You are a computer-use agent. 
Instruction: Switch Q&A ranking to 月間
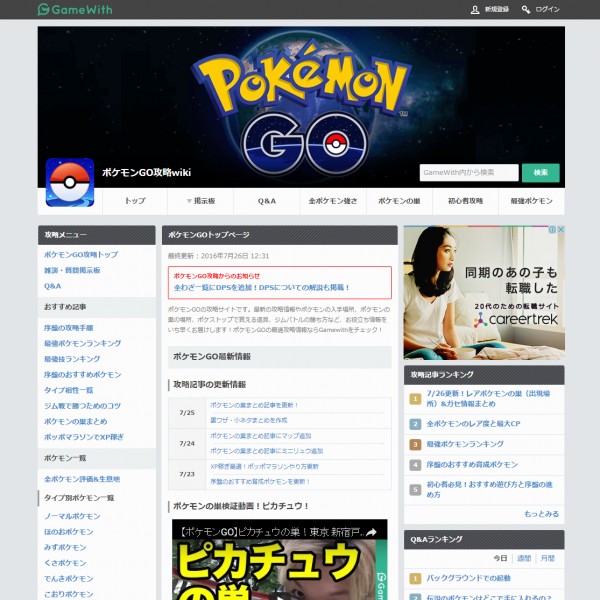pos(547,558)
